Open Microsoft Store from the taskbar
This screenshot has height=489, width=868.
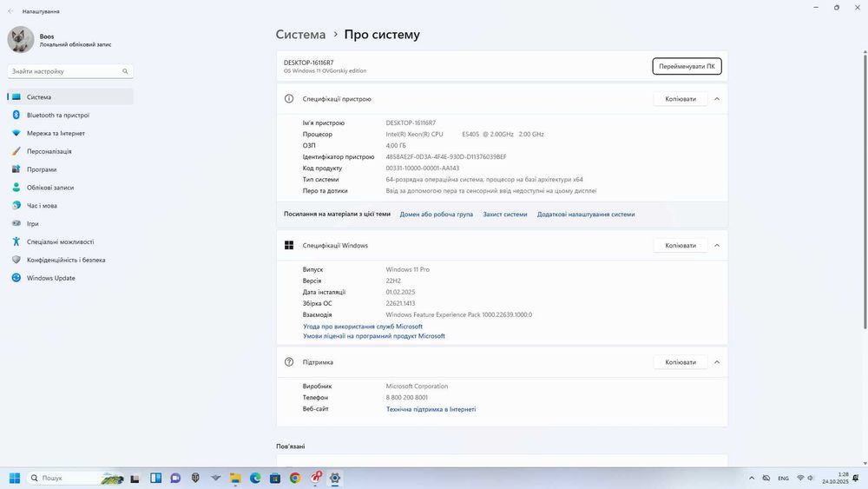[x=275, y=478]
